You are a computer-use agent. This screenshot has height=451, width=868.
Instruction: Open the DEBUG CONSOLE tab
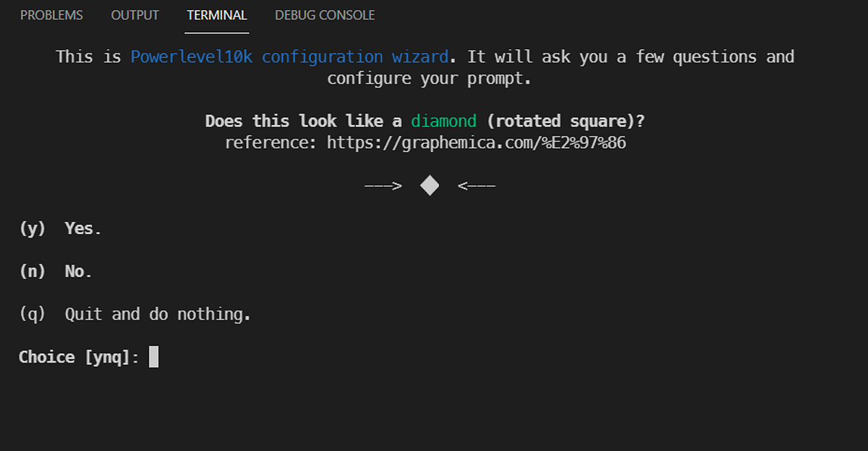point(324,14)
